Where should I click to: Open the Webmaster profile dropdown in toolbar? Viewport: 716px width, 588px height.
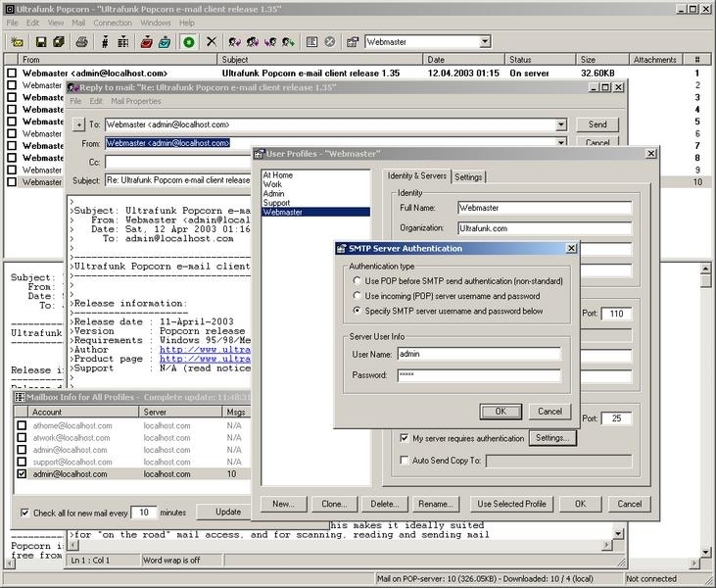pos(485,42)
